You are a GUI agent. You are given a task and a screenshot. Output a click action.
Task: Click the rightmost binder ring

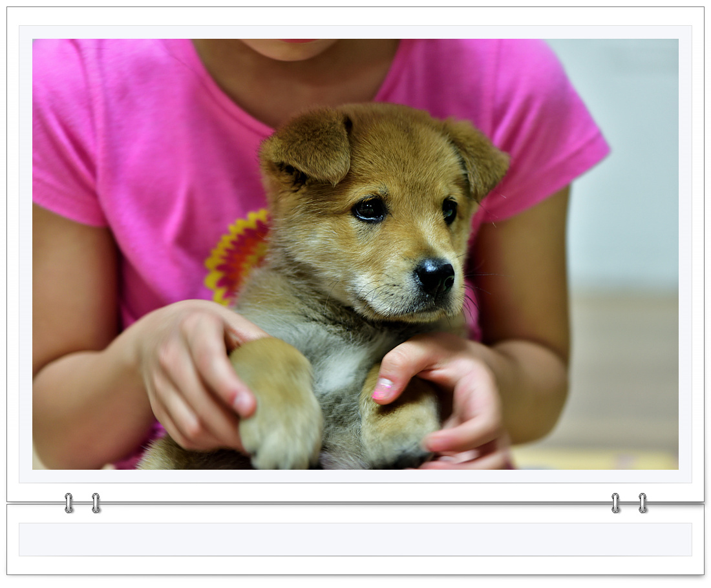click(x=642, y=503)
